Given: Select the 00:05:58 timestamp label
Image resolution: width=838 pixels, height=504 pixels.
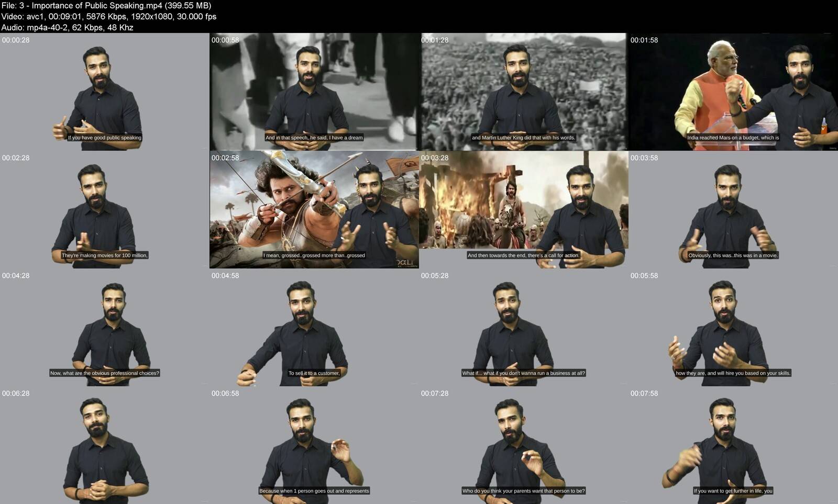Looking at the screenshot, I should tap(644, 276).
